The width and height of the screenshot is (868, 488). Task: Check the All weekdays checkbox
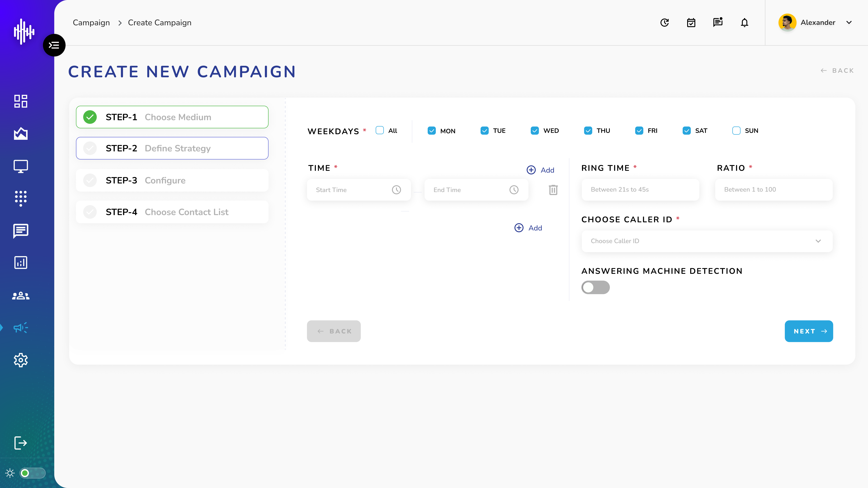point(380,130)
